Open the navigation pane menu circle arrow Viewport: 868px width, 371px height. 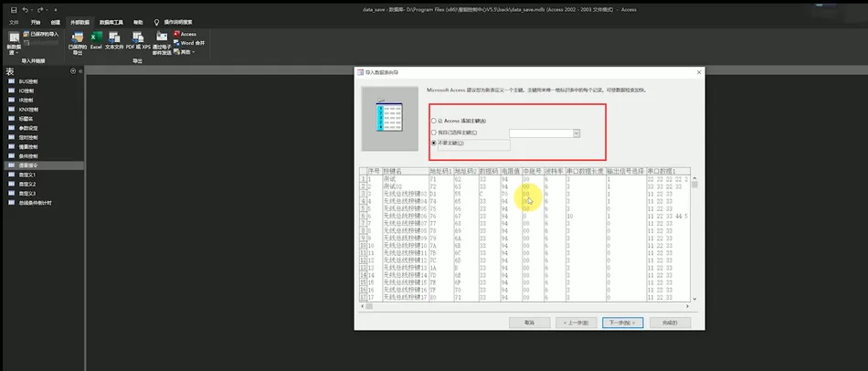pos(73,71)
